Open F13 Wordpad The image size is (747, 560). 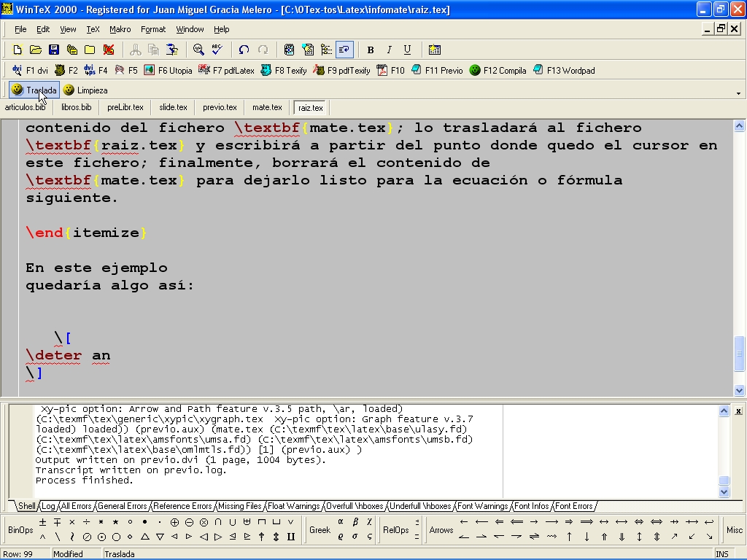[564, 71]
